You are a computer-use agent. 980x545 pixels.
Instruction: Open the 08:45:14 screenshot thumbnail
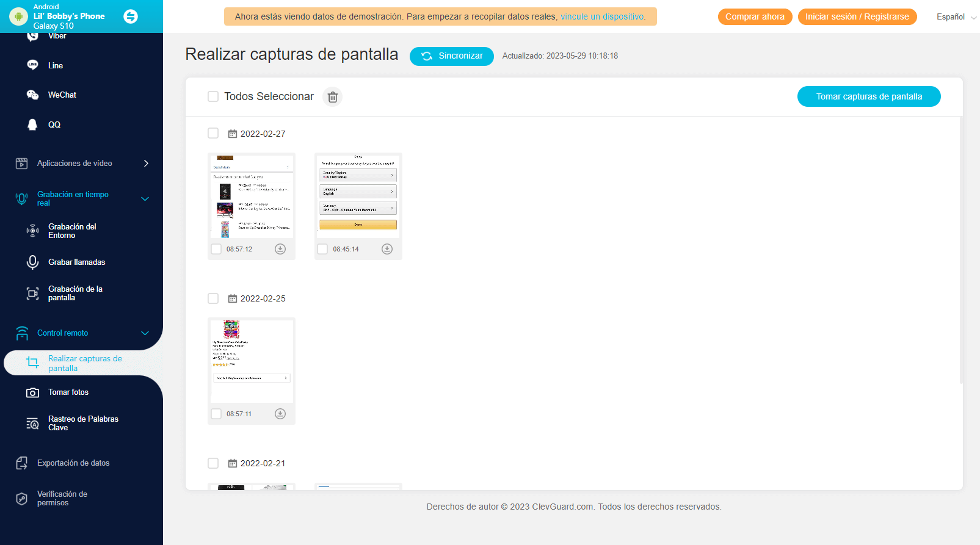click(358, 197)
